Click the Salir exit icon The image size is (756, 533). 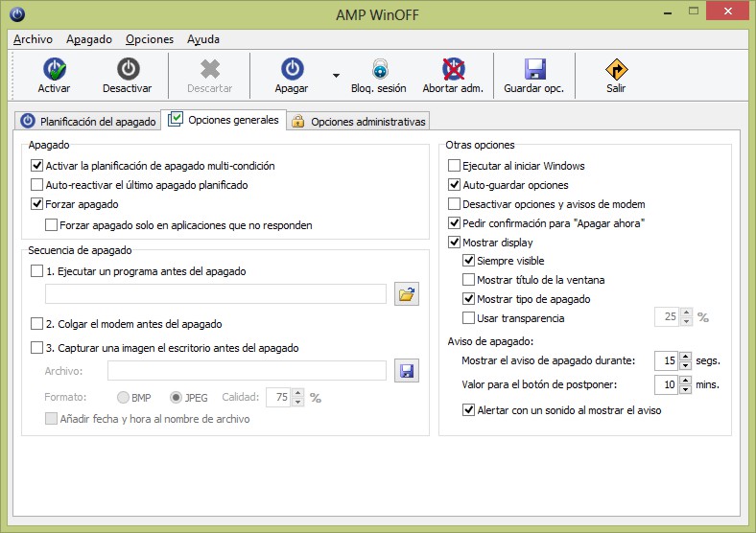[x=616, y=69]
